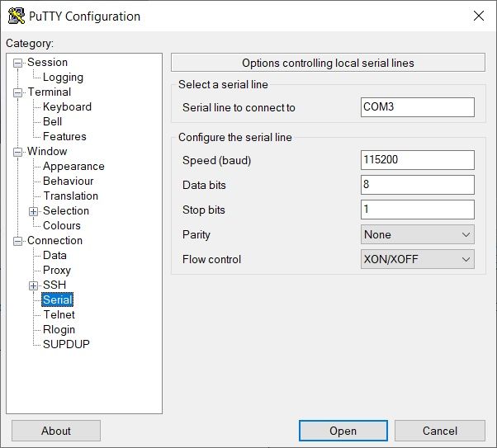This screenshot has height=448, width=497.
Task: Open the Telnet settings category
Action: tap(59, 314)
